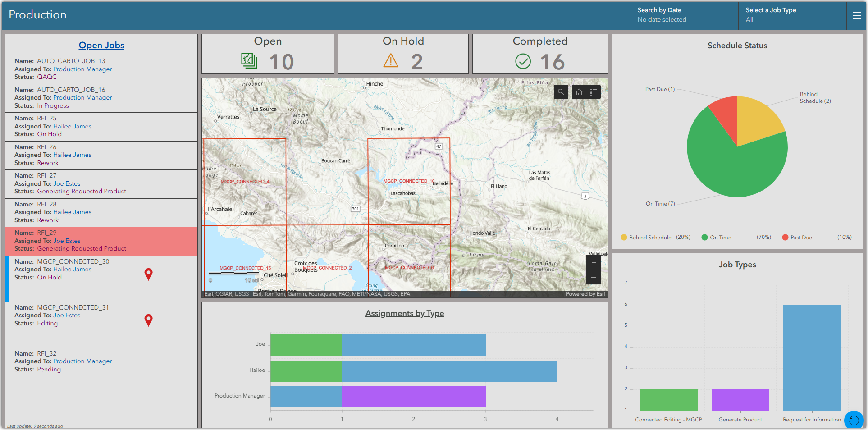Click the home default extent icon

pyautogui.click(x=579, y=91)
